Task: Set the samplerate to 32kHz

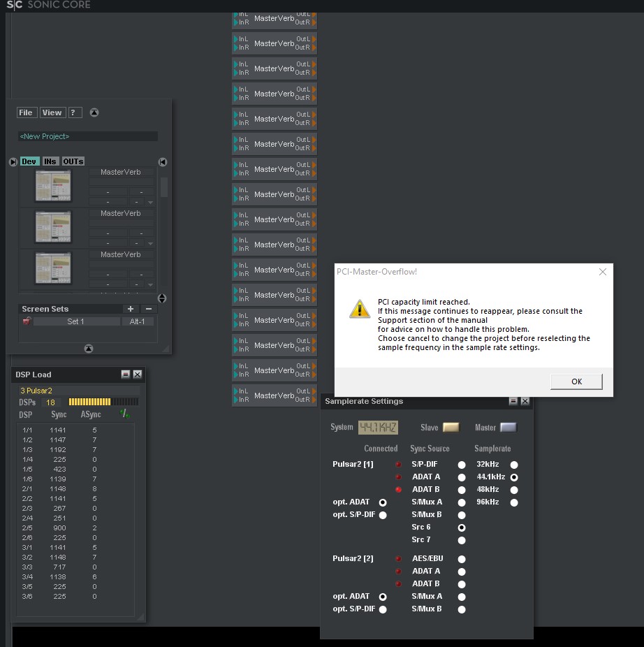Action: [x=514, y=465]
